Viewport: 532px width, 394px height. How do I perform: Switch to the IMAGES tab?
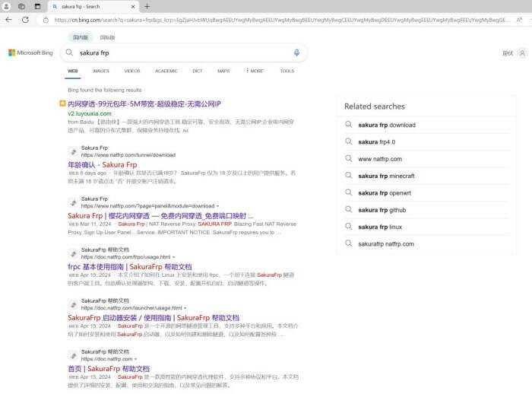(101, 71)
